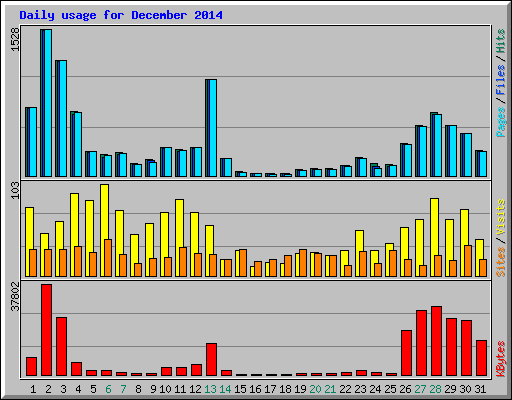Select the orange sites bar for day 6

coord(108,258)
